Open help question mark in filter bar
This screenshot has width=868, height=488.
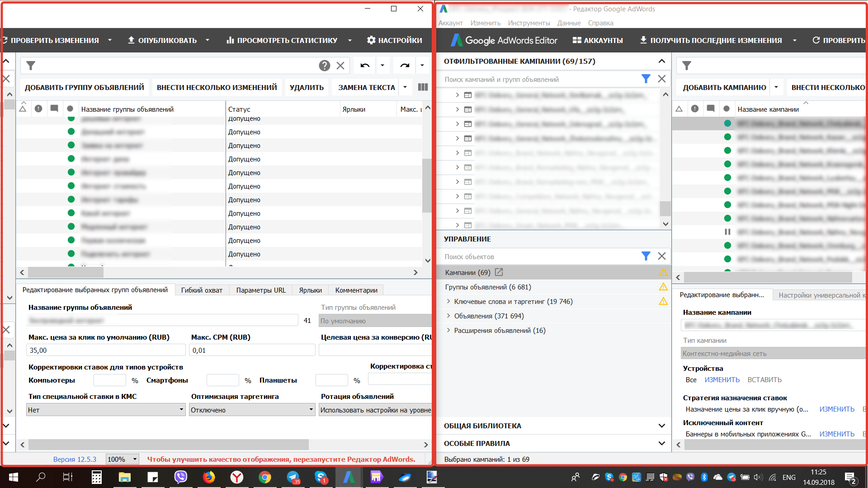tap(324, 66)
